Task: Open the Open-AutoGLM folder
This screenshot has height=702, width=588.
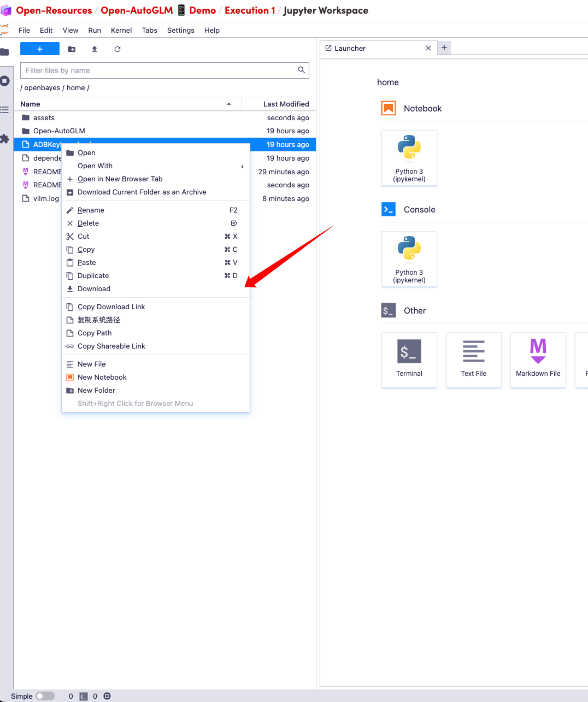Action: (59, 131)
